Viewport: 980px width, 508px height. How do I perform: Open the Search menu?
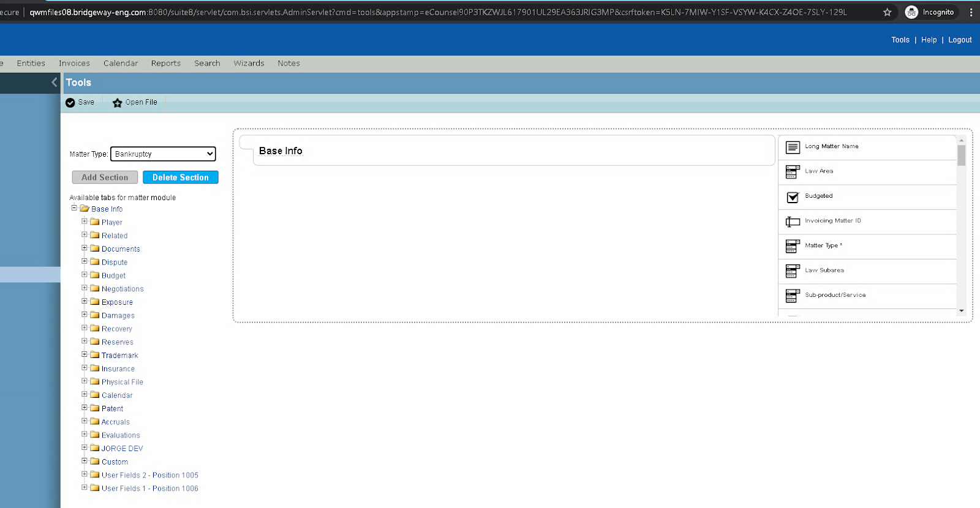pyautogui.click(x=207, y=64)
